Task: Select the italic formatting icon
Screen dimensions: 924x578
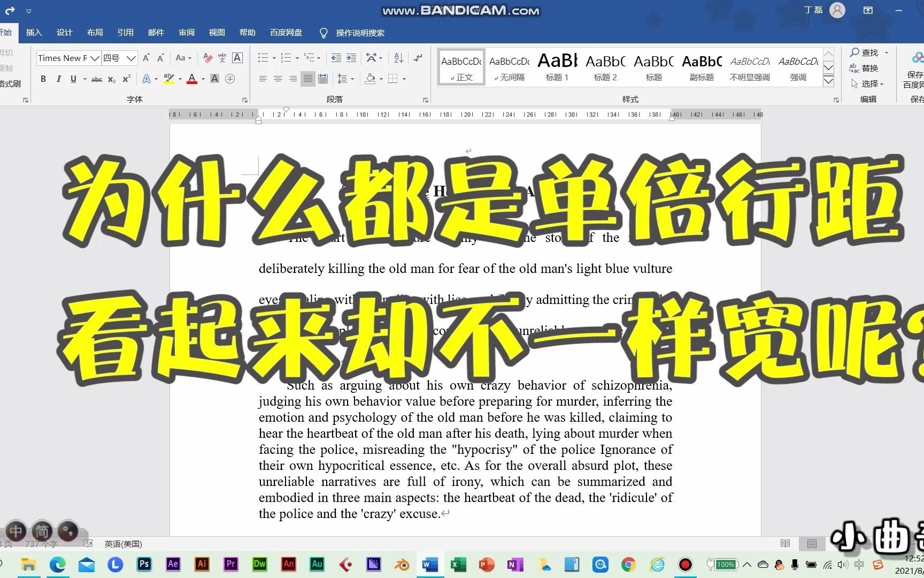Action: click(x=58, y=79)
